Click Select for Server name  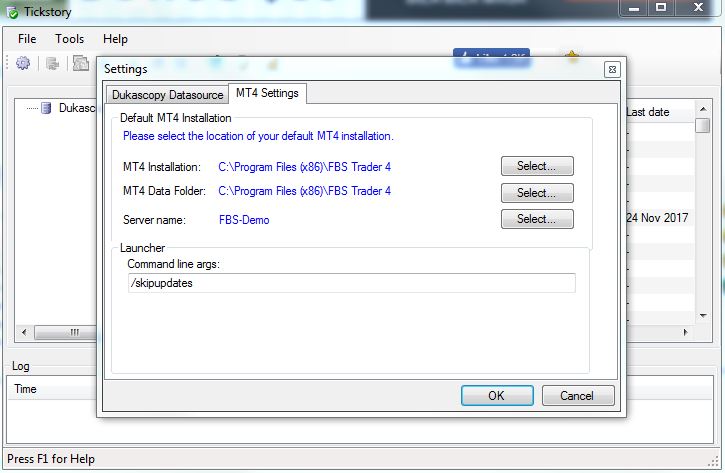coord(537,219)
